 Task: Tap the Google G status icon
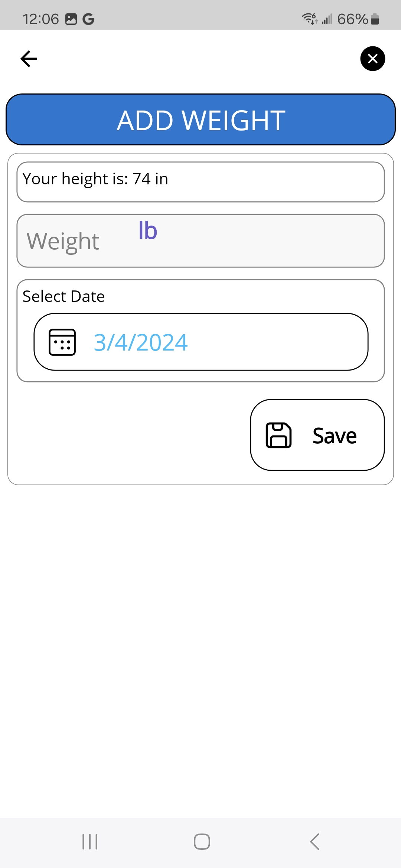pos(88,19)
